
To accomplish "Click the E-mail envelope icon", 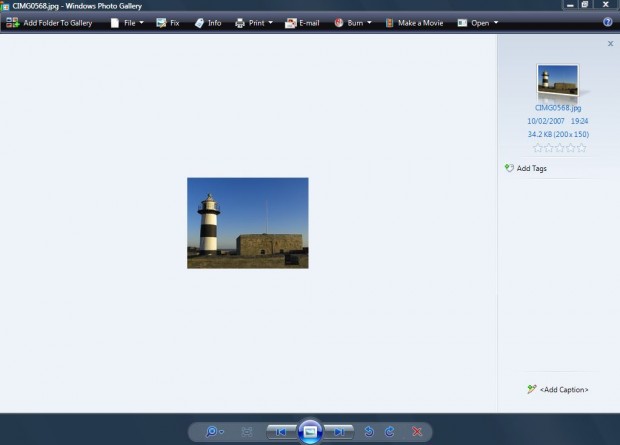I will pos(291,23).
